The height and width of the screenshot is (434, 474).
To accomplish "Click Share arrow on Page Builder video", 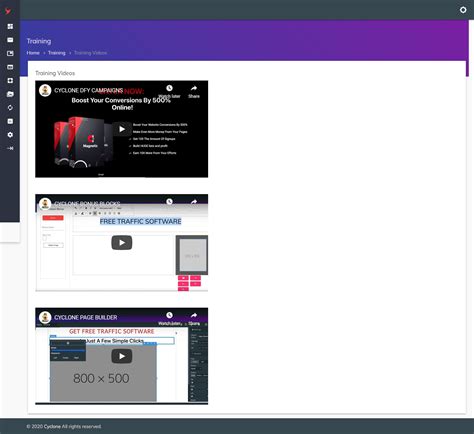I will coord(194,315).
